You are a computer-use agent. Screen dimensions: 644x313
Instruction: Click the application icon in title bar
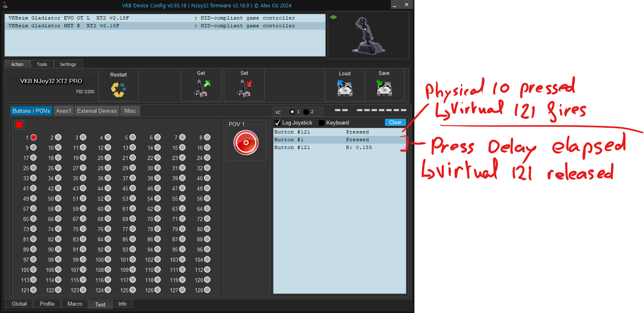point(5,5)
